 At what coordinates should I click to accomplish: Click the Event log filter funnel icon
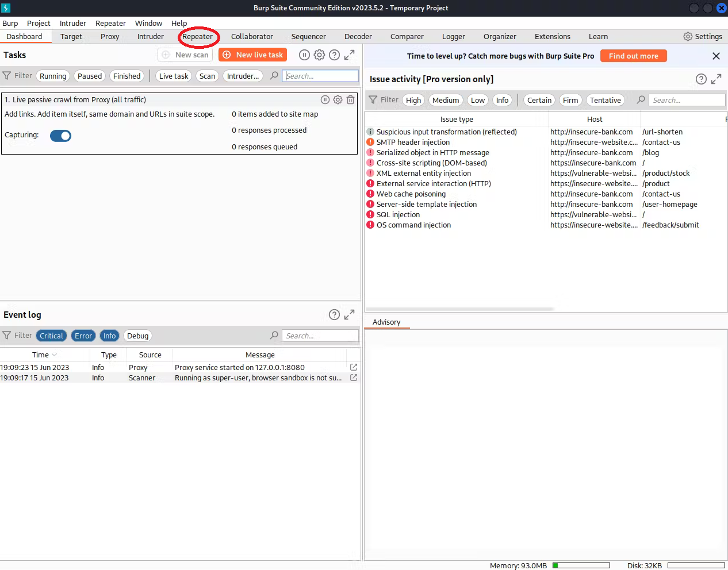[7, 336]
